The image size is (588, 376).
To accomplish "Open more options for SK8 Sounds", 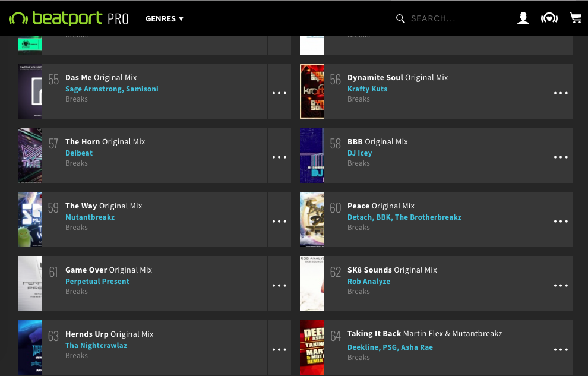I will (x=561, y=285).
